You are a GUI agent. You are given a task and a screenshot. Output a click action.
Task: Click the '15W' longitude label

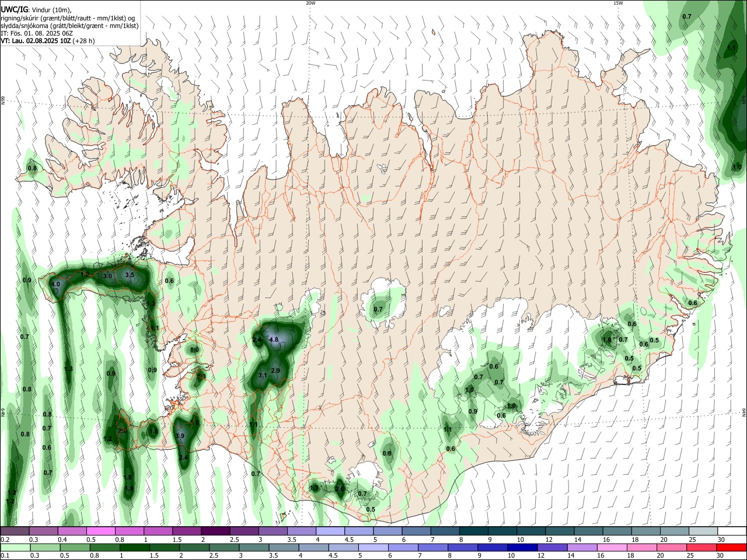point(618,3)
